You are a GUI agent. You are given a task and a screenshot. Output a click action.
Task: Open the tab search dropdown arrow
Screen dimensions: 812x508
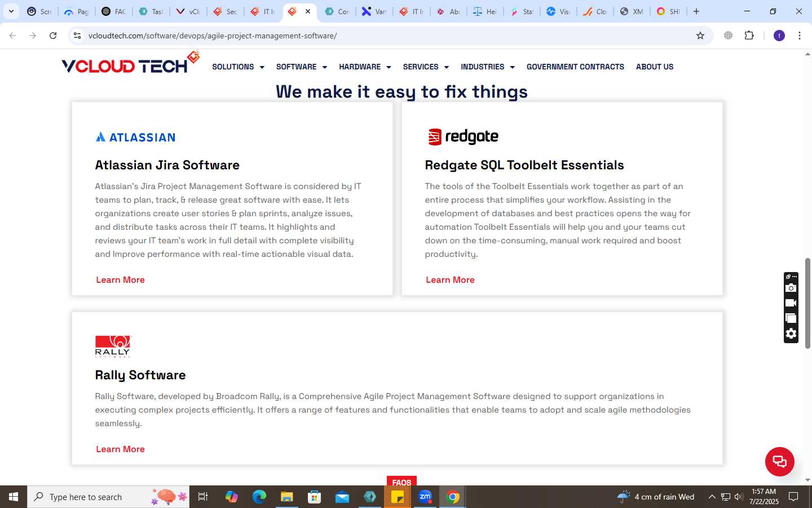click(11, 11)
